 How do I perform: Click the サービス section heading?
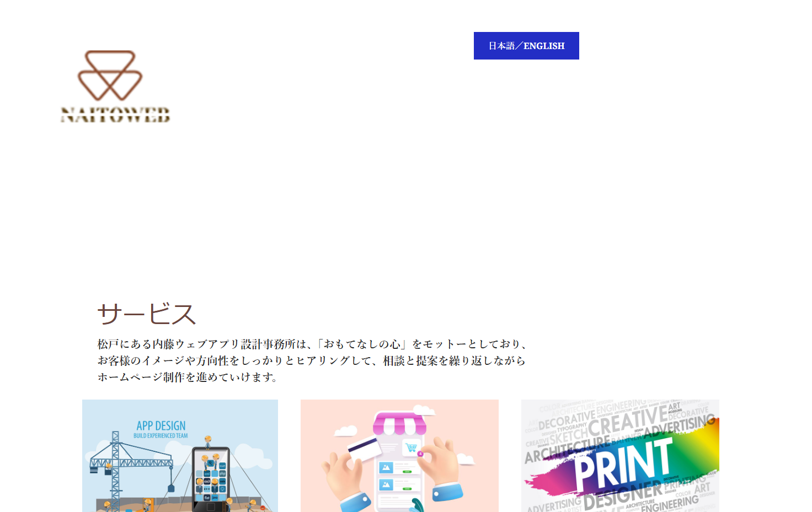click(146, 314)
